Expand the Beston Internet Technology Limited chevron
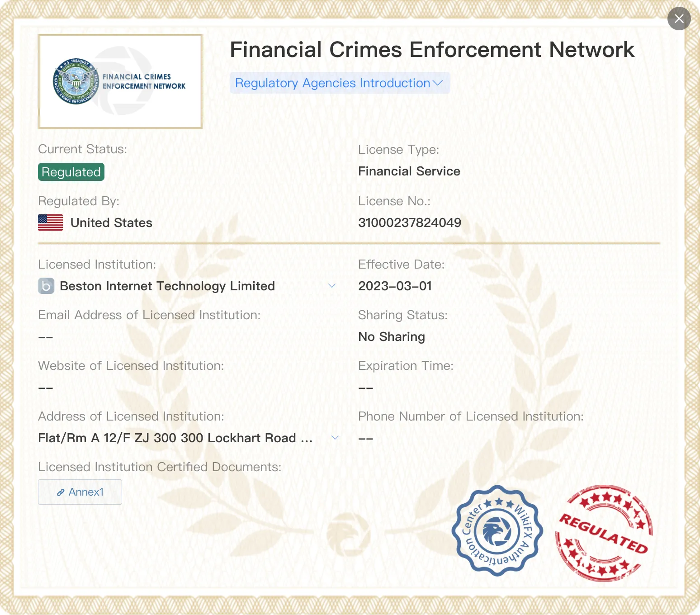This screenshot has height=615, width=700. point(332,286)
